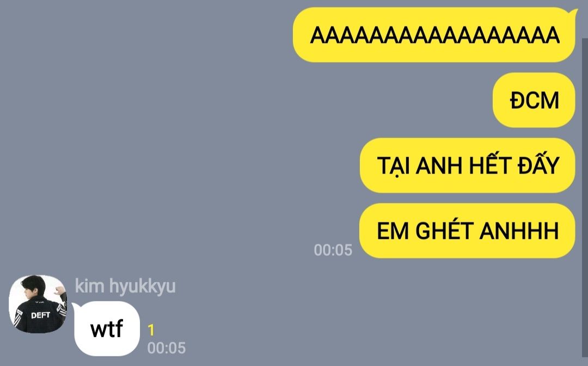
Task: Click the yellow unread count "1"
Action: (x=151, y=330)
